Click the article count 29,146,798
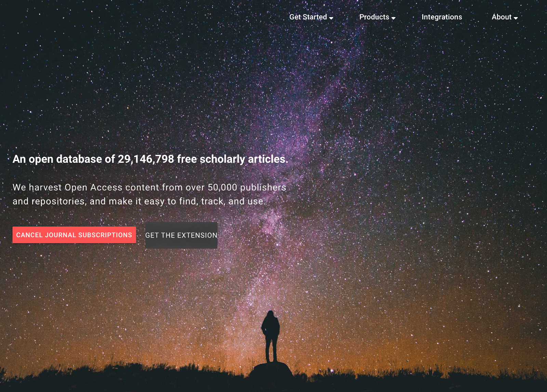The image size is (547, 392). [146, 159]
